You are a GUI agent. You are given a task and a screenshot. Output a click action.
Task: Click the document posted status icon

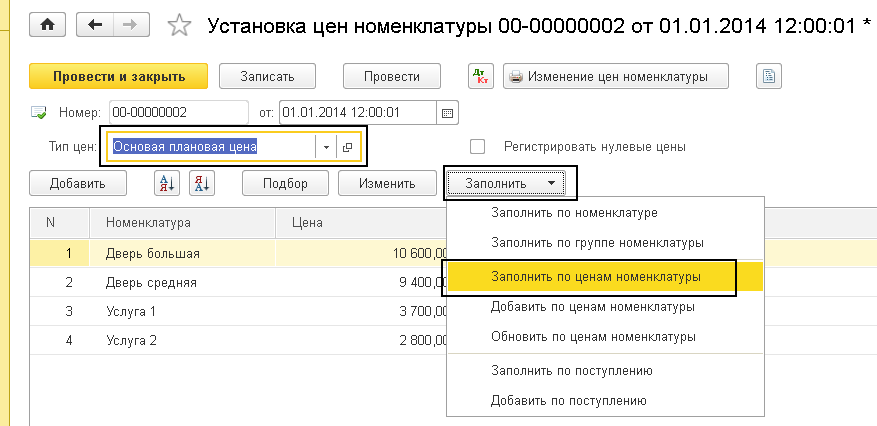(39, 112)
